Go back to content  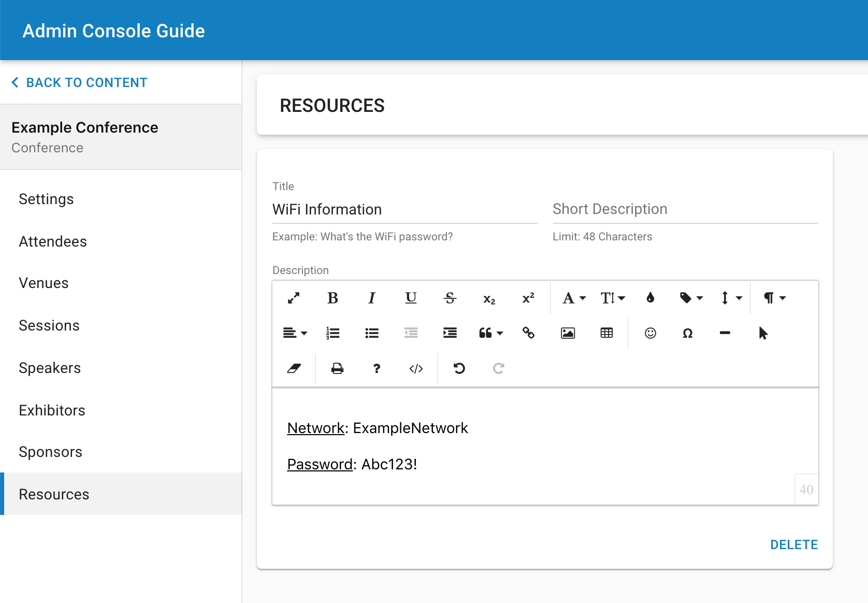pos(80,83)
